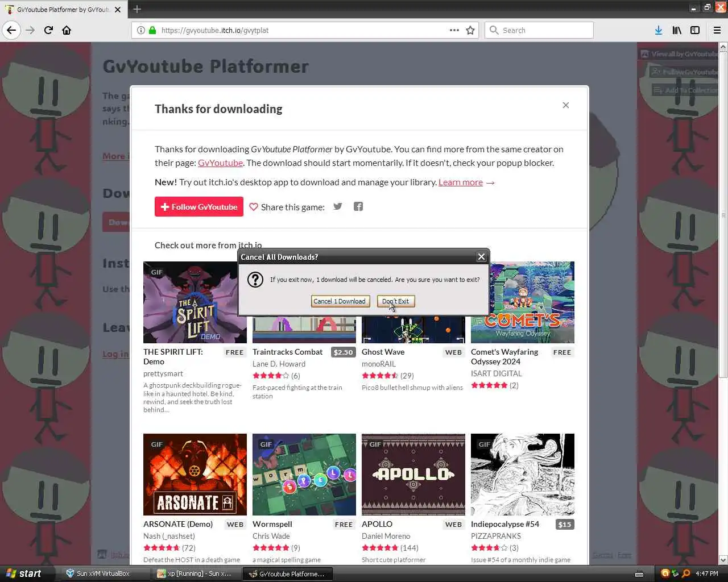Screen dimensions: 728x582
Task: Click the system tray clock
Action: (x=707, y=573)
